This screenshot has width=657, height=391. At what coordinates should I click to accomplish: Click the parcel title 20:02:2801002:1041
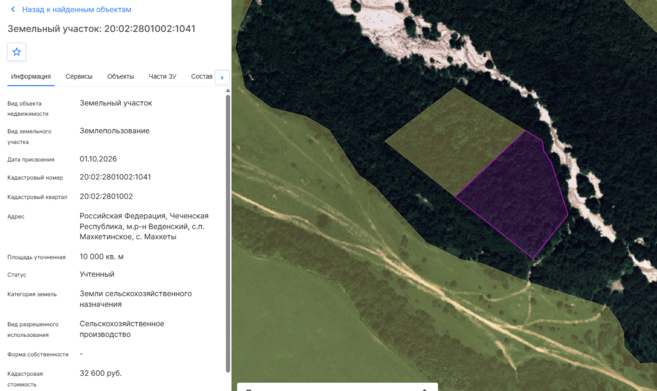(x=150, y=29)
